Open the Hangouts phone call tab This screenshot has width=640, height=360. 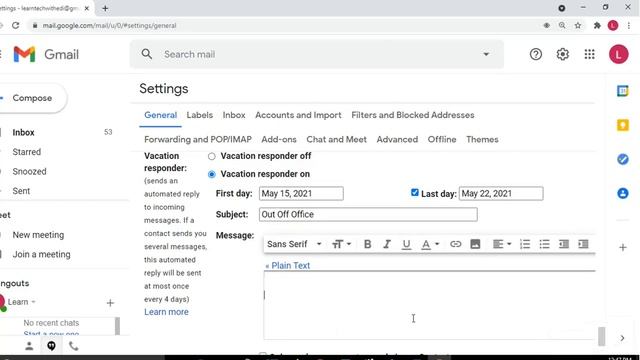point(73,346)
